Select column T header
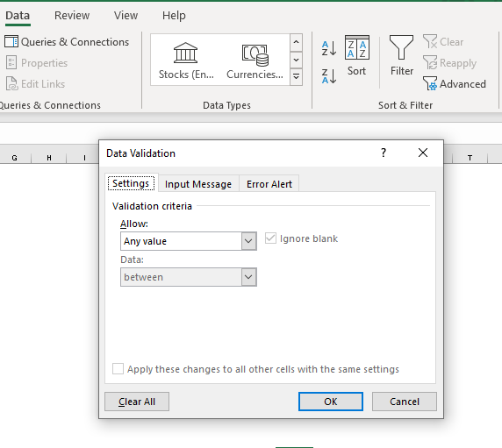The image size is (502, 448). click(470, 158)
